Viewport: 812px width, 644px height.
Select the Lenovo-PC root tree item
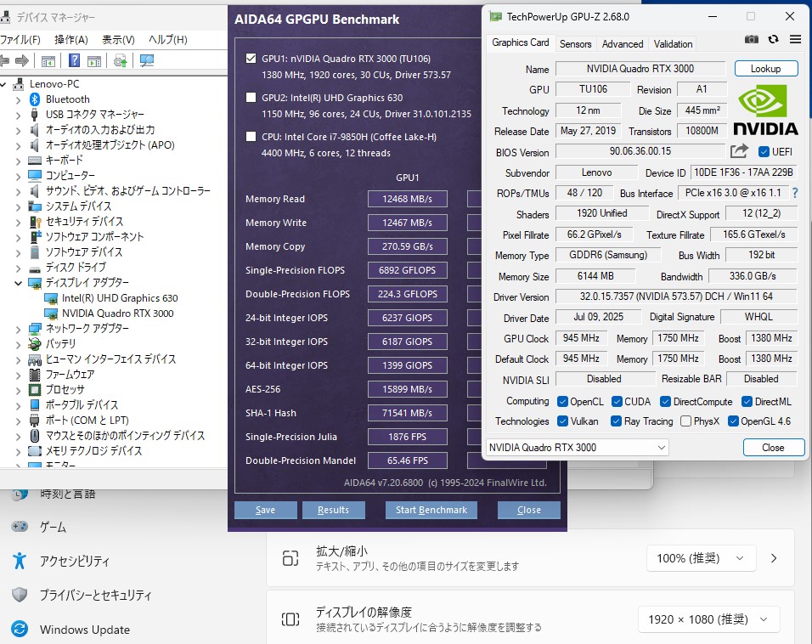click(54, 84)
